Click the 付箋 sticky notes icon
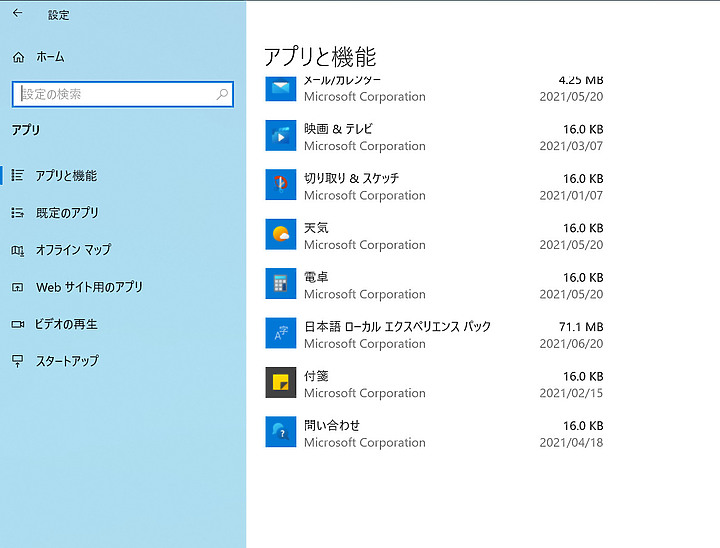The image size is (720, 548). (281, 382)
